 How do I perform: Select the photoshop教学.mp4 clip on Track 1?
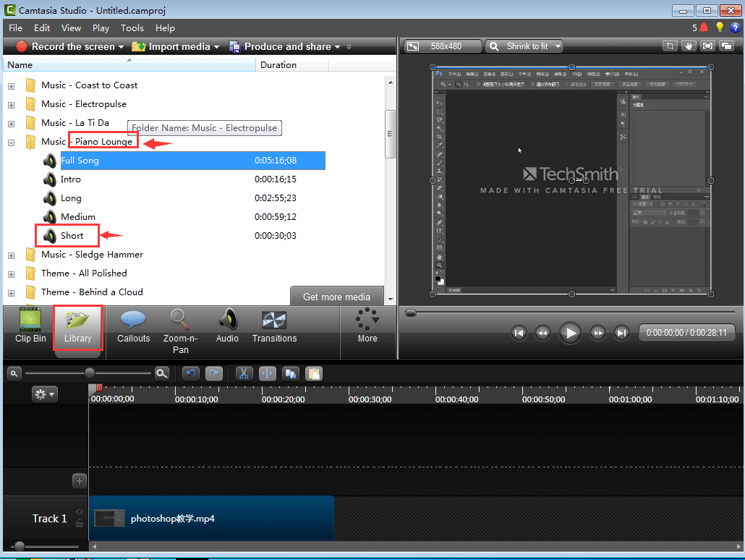click(210, 518)
